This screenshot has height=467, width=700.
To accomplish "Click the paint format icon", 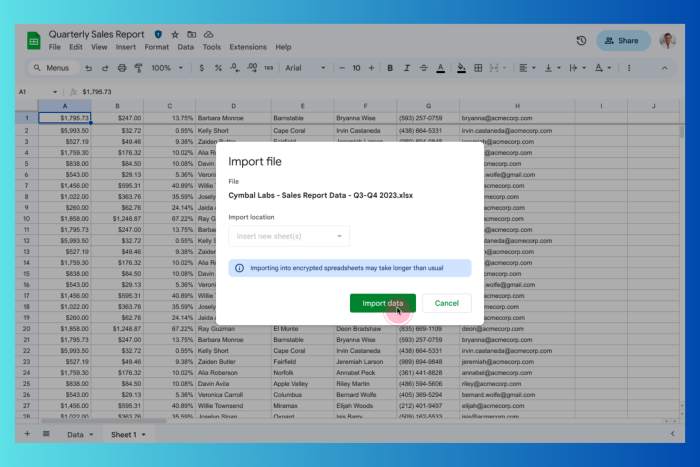I will coord(138,68).
